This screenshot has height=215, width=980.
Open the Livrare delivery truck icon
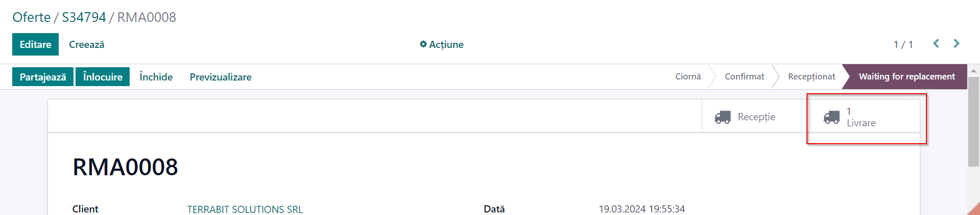pos(831,117)
